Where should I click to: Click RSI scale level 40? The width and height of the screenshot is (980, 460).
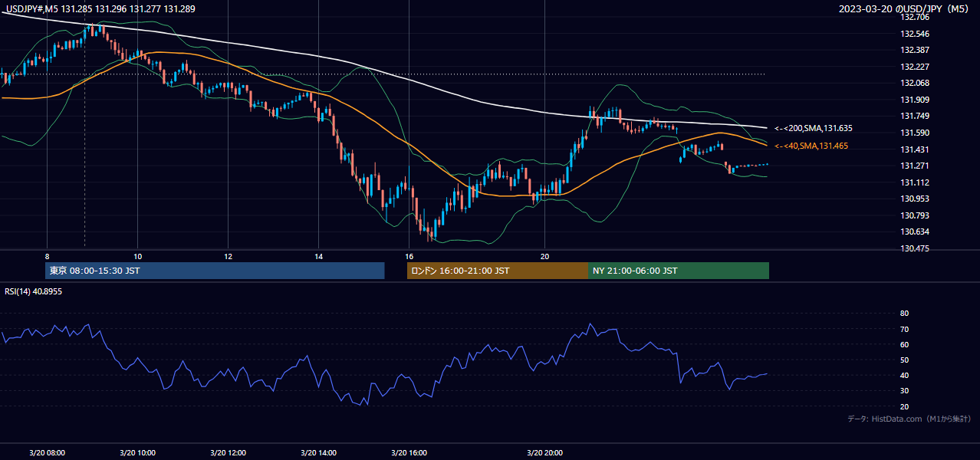[904, 375]
